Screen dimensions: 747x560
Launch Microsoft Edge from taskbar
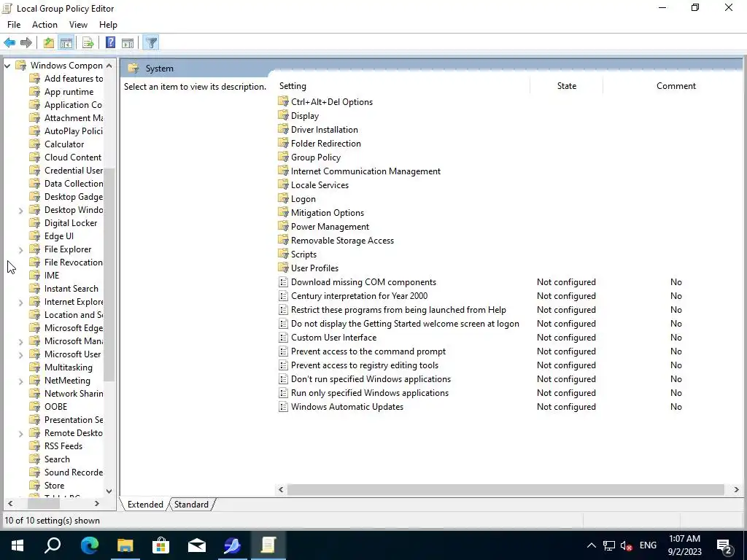pyautogui.click(x=89, y=545)
